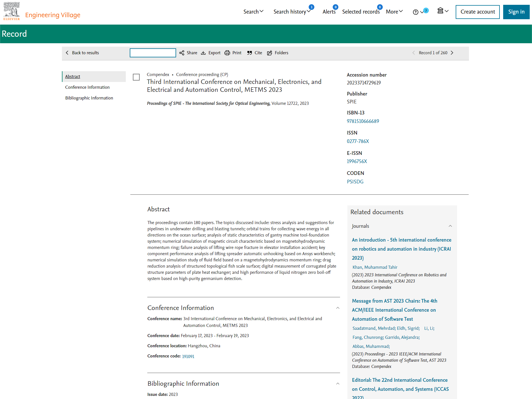Click the empty text field in toolbar

[153, 53]
